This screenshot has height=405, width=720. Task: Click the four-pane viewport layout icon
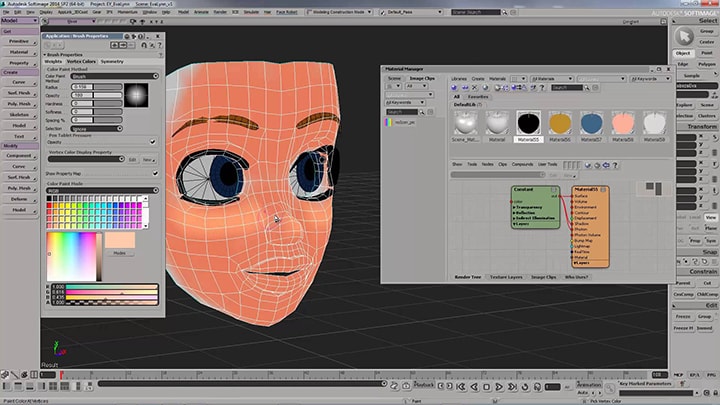click(x=53, y=387)
